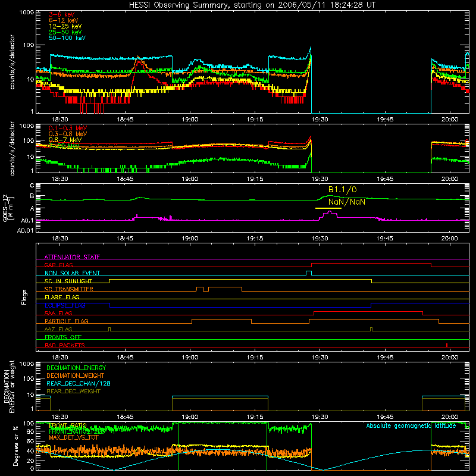Select the SAA_FLAG label
The image size is (476, 476).
(x=58, y=313)
